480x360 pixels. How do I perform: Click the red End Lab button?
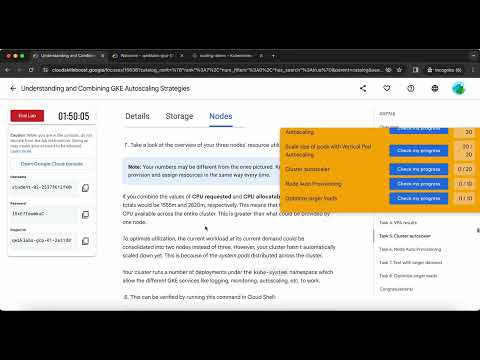pos(27,116)
